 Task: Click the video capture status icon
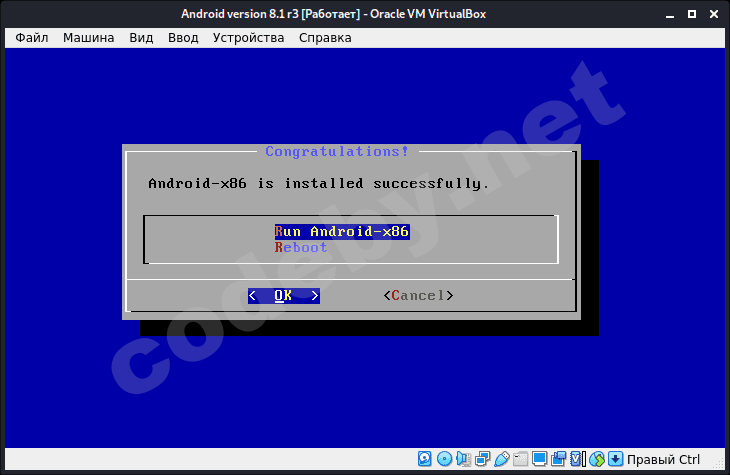click(559, 459)
